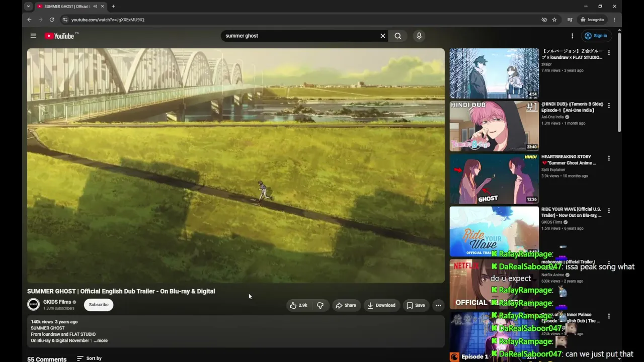This screenshot has width=644, height=362.
Task: Go to YouTube home via the logo
Action: point(59,36)
